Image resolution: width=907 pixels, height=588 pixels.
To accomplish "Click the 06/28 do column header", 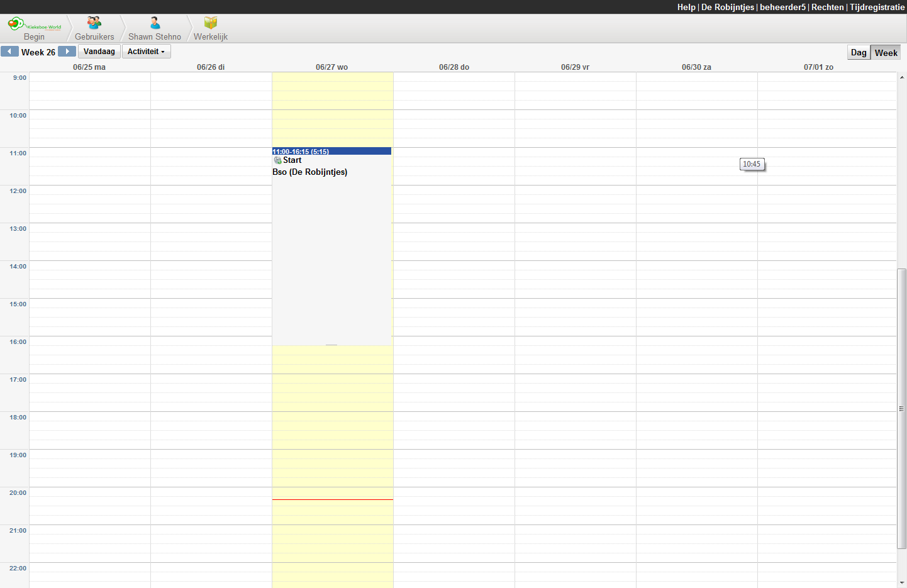I will coord(454,67).
